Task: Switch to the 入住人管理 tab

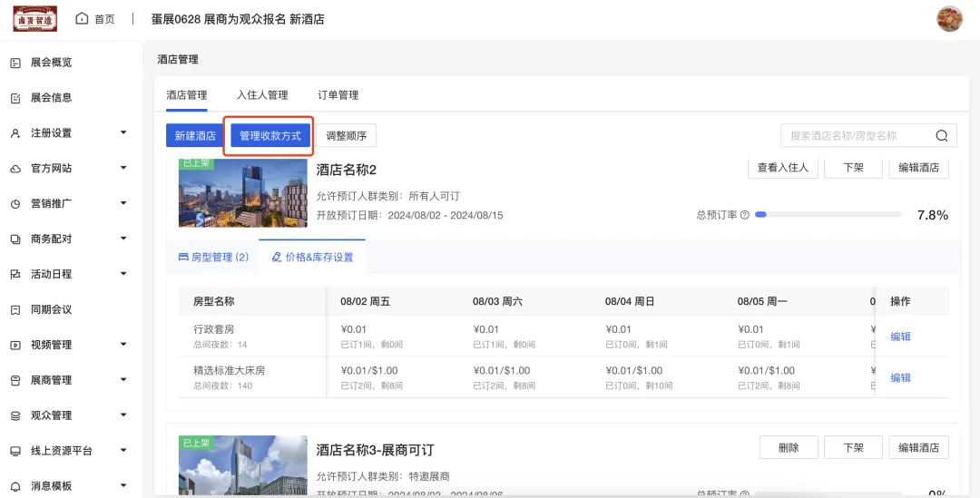Action: coord(262,95)
